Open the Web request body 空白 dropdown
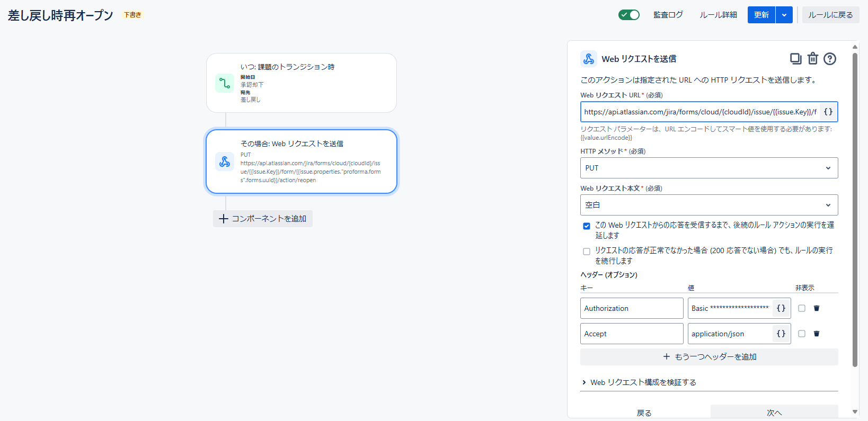 [709, 205]
